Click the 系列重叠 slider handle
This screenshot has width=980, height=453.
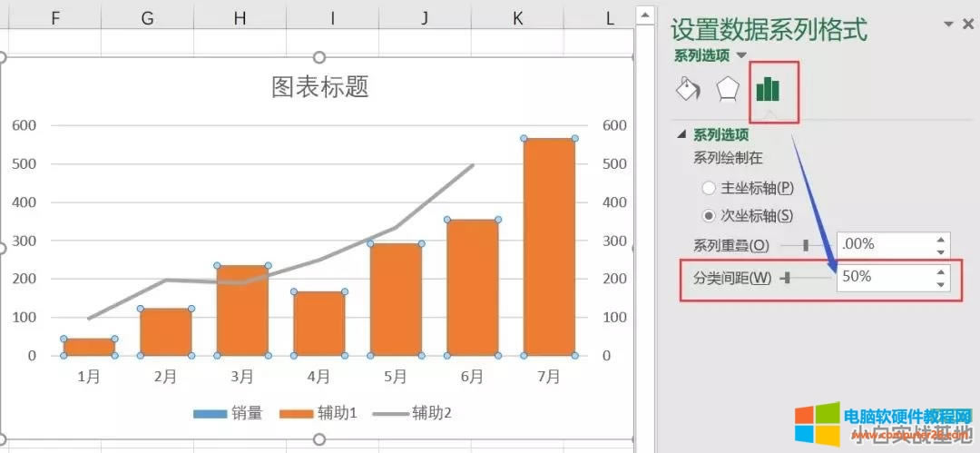click(x=806, y=246)
